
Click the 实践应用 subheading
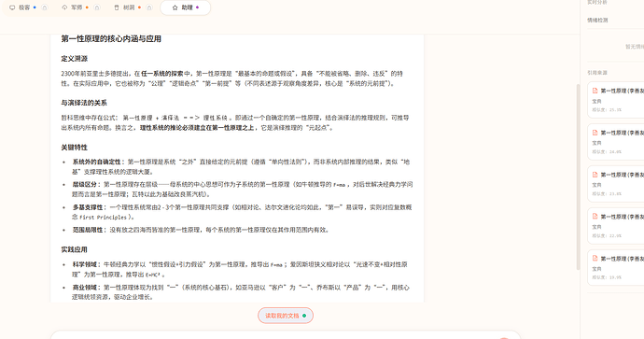pos(75,249)
